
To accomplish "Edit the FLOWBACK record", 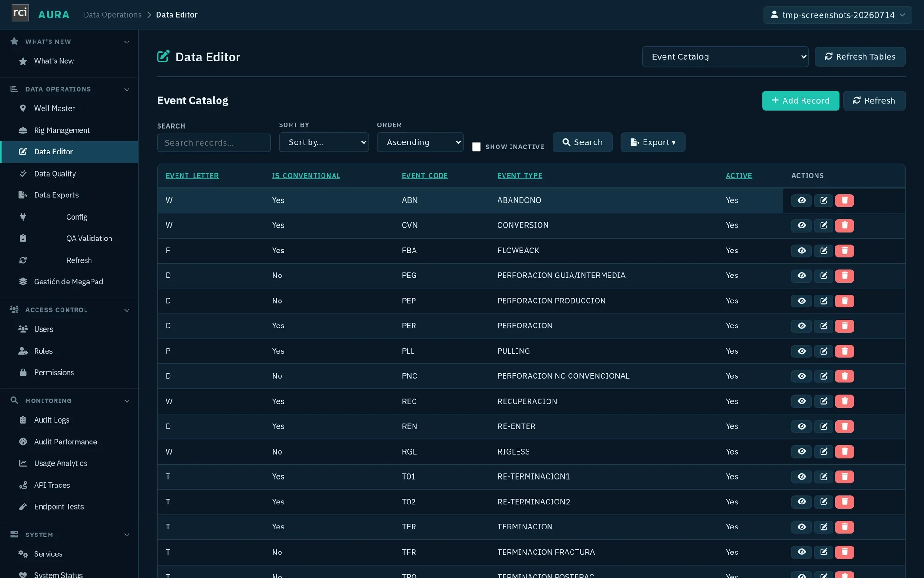I will click(823, 251).
